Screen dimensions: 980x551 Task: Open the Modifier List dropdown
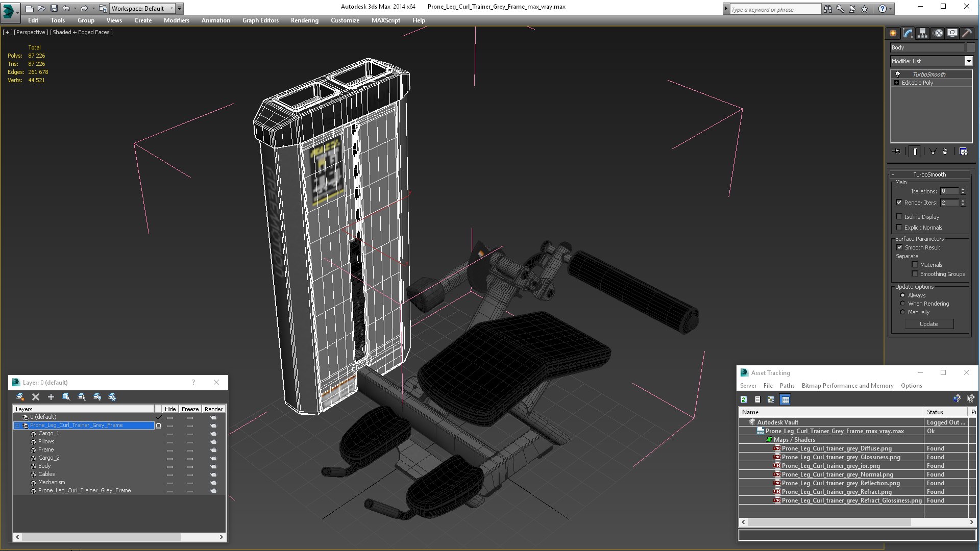pyautogui.click(x=968, y=61)
